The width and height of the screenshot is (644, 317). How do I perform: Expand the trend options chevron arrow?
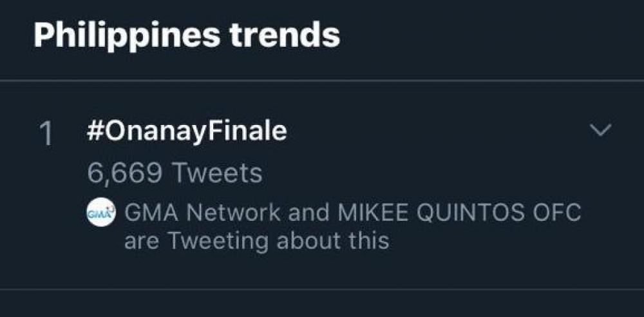click(600, 131)
